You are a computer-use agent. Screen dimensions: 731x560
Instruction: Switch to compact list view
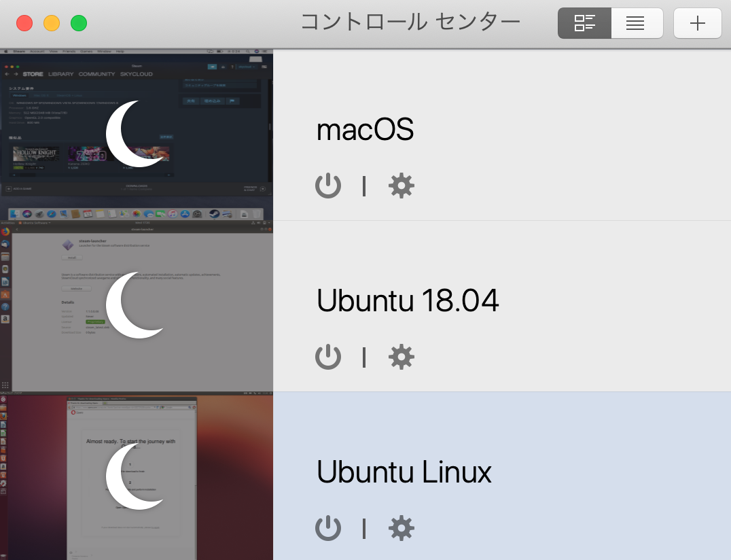[637, 23]
